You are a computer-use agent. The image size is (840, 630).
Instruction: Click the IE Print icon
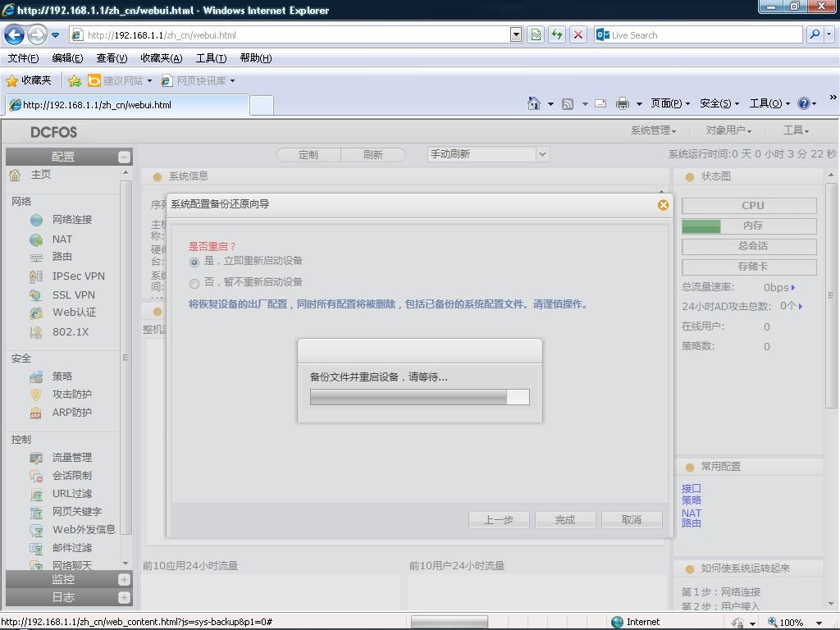622,103
